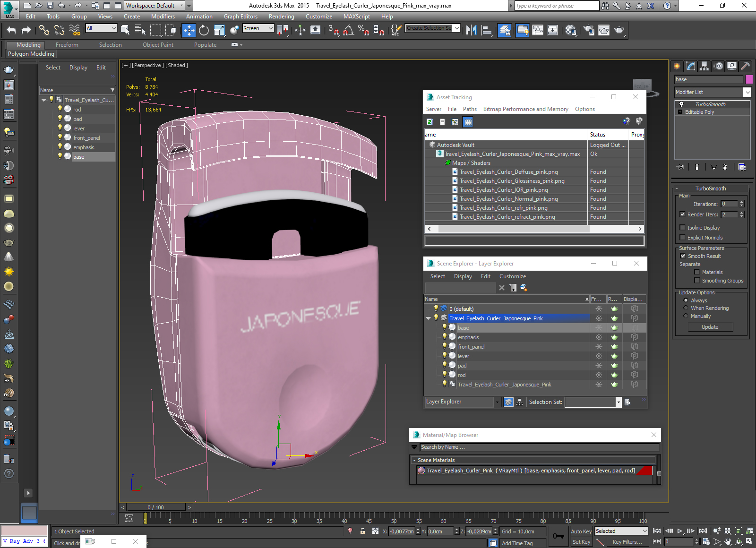
Task: Click the Play Animation button
Action: pyautogui.click(x=680, y=531)
